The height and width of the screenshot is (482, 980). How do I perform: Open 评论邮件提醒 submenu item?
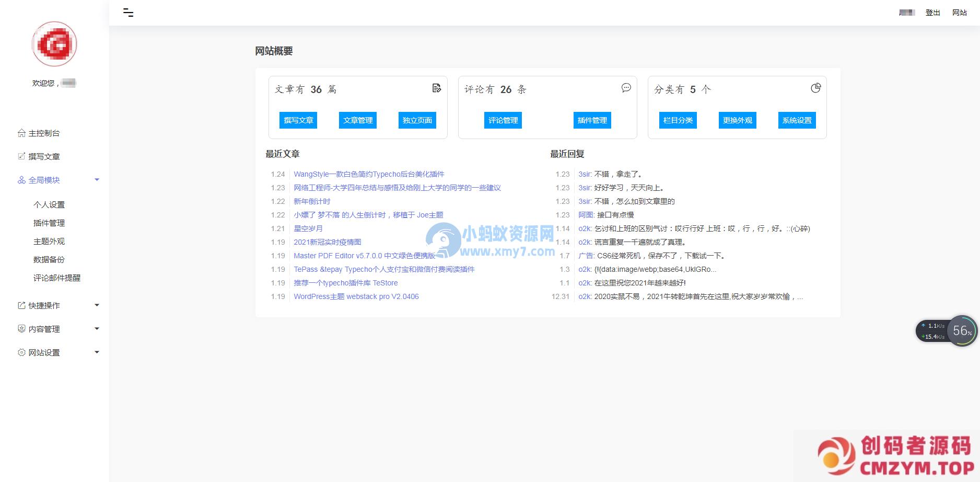(x=57, y=278)
